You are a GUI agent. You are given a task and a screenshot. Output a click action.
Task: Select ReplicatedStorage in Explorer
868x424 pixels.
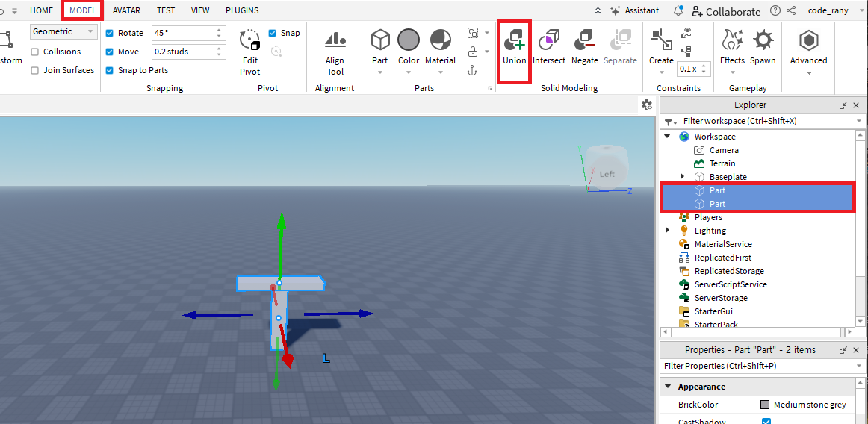(x=729, y=271)
